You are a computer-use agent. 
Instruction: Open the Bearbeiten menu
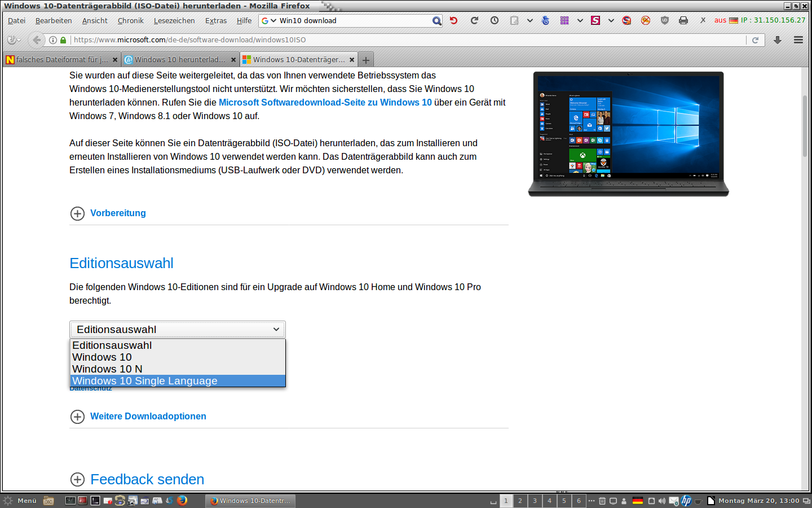click(x=54, y=21)
